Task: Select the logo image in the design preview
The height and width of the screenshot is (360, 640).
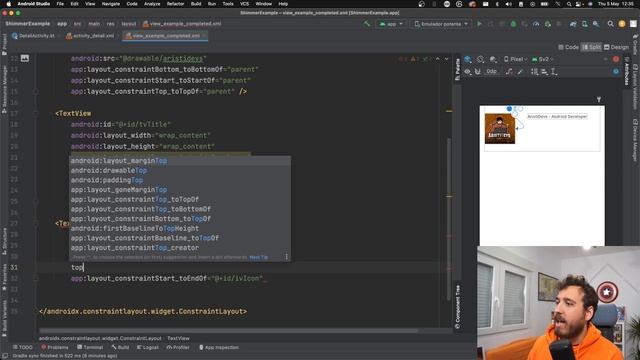Action: (x=500, y=129)
